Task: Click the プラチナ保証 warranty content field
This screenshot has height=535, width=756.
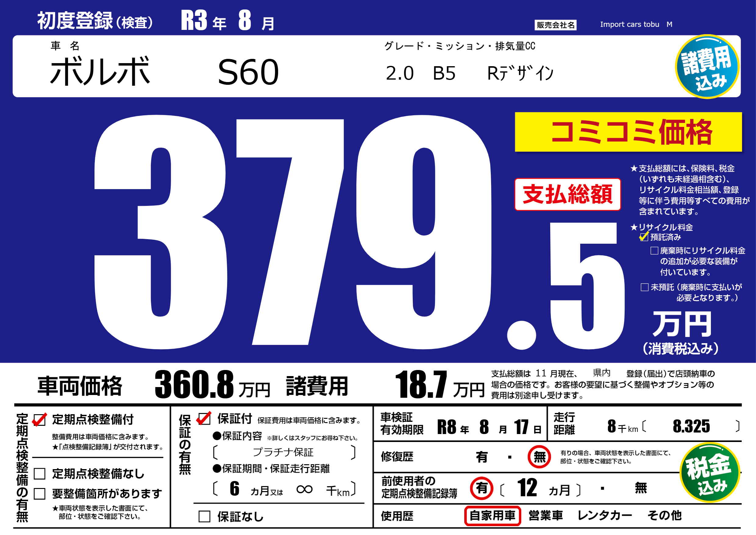Action: 283,452
